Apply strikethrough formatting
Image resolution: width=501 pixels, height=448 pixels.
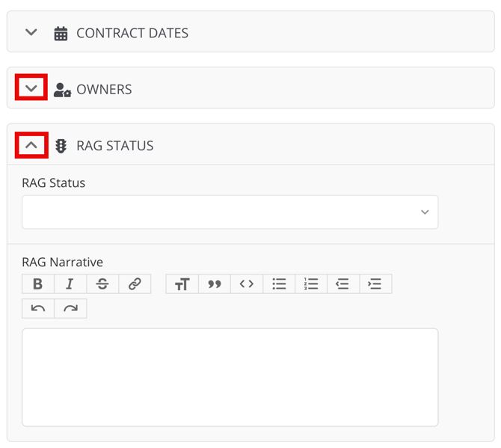(x=102, y=283)
